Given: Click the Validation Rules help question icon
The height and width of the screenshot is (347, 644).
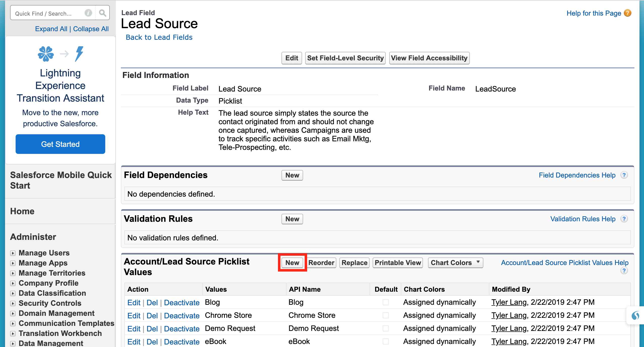Looking at the screenshot, I should pyautogui.click(x=624, y=219).
